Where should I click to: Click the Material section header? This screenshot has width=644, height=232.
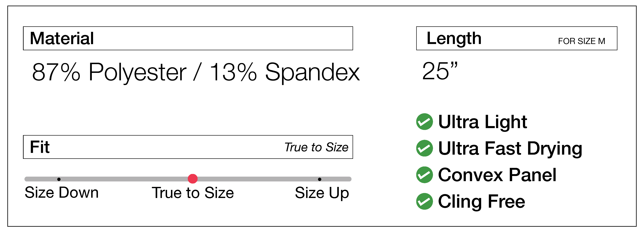tap(62, 38)
